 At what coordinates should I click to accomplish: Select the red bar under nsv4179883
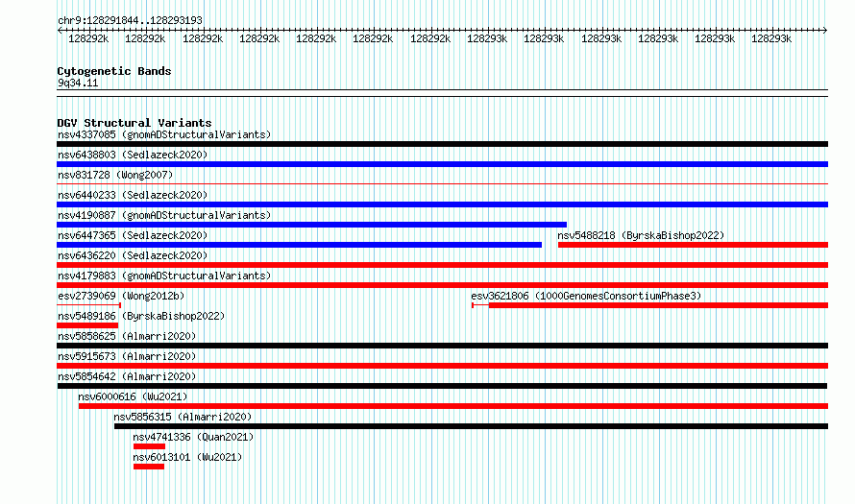point(442,285)
